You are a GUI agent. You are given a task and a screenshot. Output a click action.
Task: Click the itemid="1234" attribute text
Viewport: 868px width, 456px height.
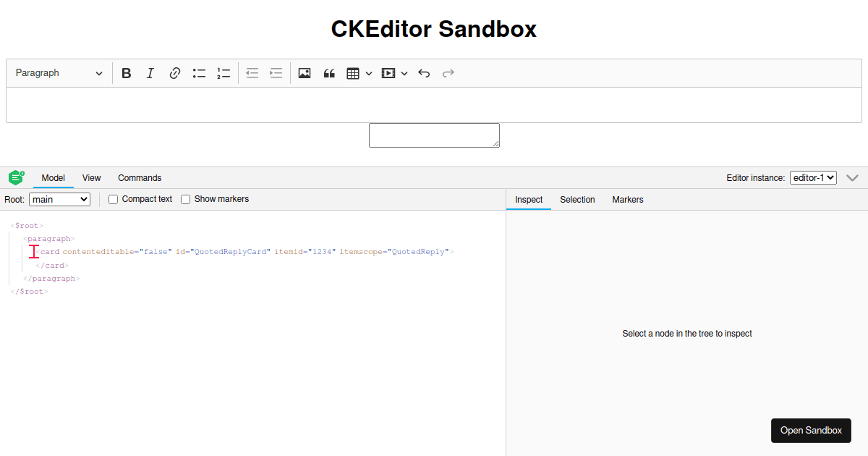[x=305, y=252]
